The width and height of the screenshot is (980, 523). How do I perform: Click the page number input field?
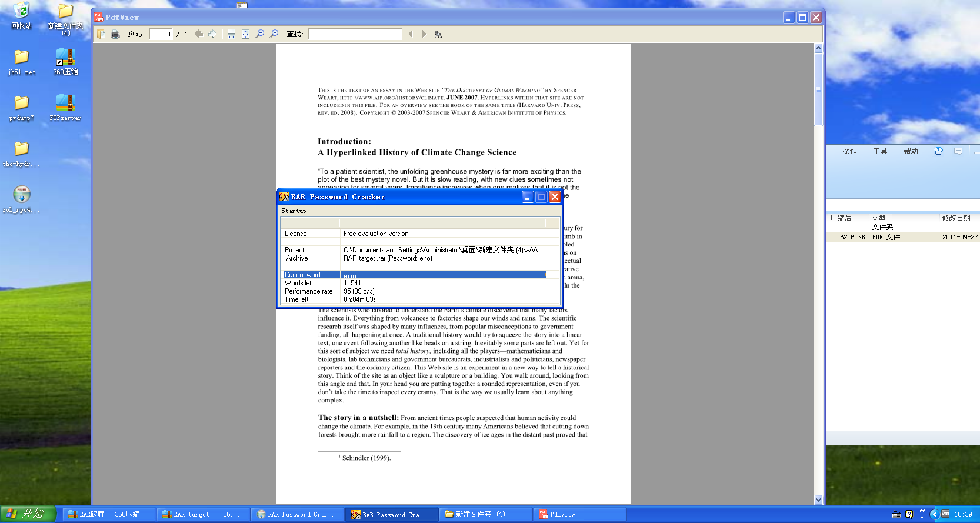point(161,34)
